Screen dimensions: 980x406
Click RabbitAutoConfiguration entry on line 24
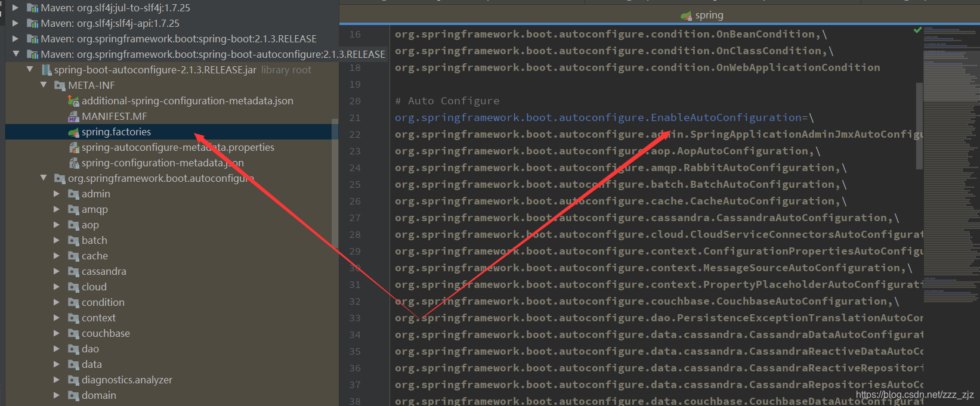(759, 168)
